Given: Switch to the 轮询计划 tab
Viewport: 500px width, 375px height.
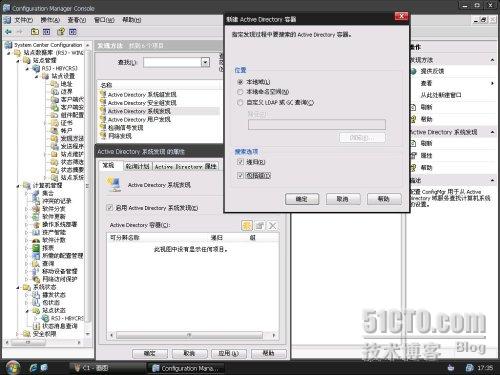Looking at the screenshot, I should click(137, 166).
